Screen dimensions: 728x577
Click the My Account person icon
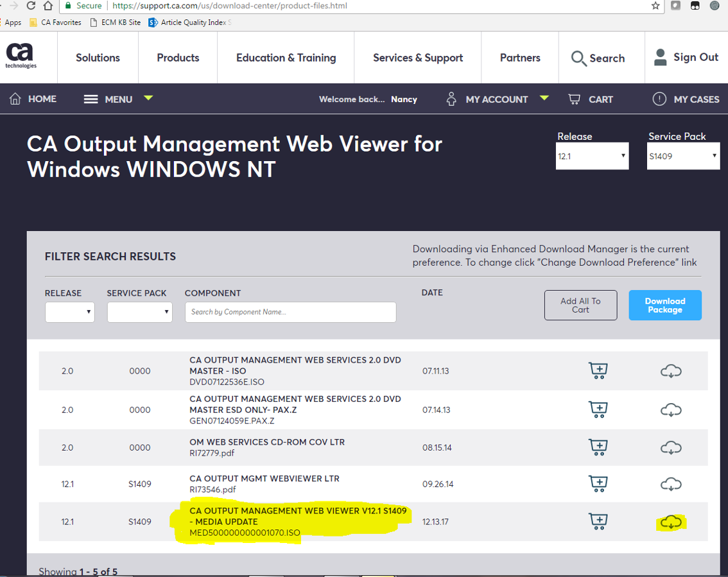(x=451, y=99)
